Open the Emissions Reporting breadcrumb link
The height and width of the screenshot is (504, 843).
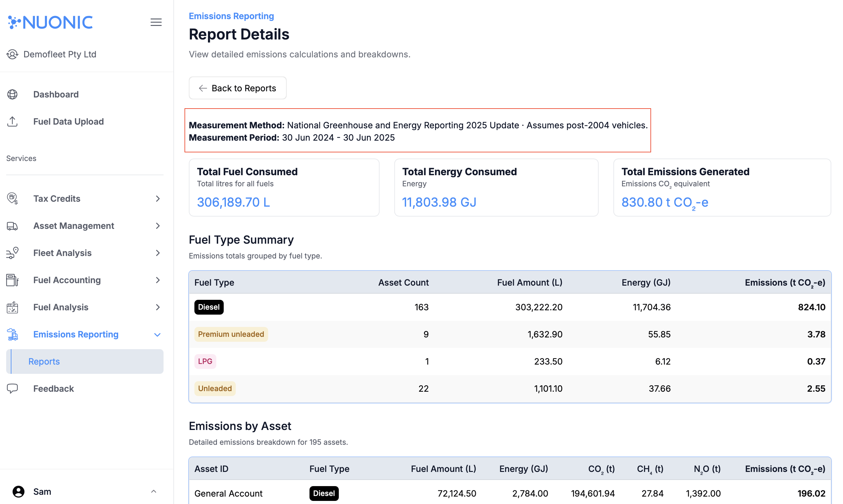click(231, 16)
